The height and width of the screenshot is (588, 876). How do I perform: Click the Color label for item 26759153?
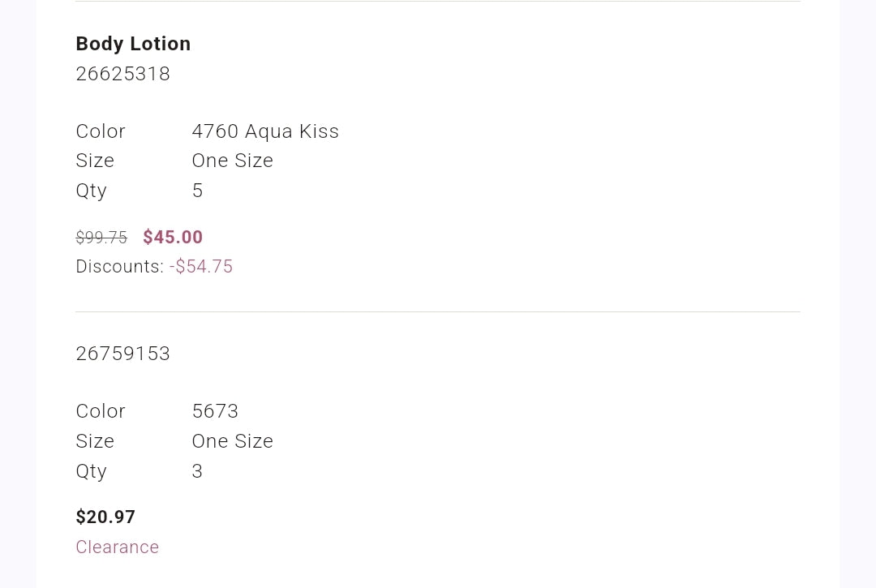pyautogui.click(x=101, y=411)
